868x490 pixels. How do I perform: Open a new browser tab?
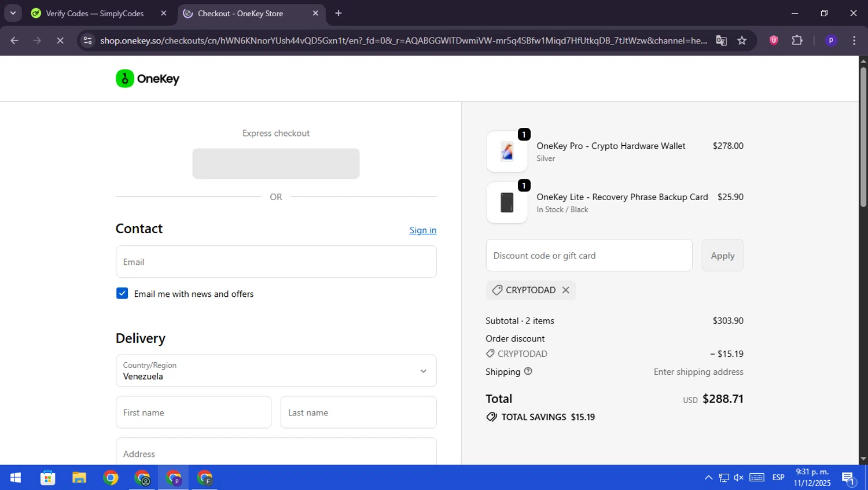pyautogui.click(x=339, y=13)
